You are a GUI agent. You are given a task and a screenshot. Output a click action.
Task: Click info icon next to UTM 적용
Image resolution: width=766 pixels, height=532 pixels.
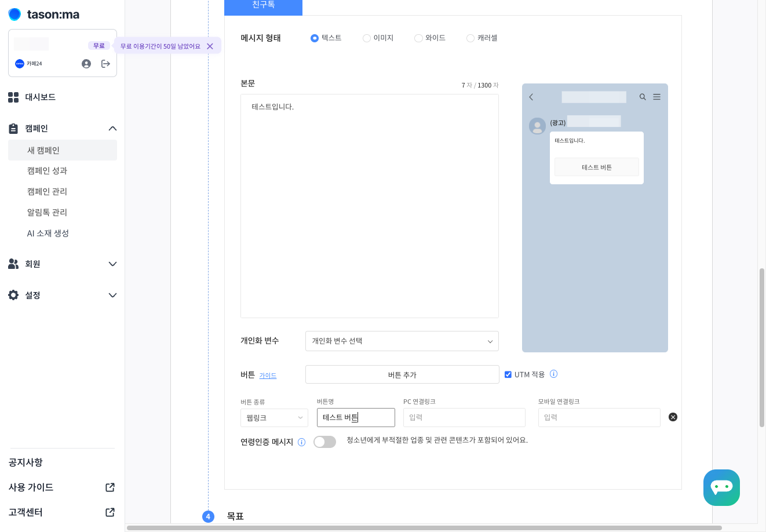(553, 374)
